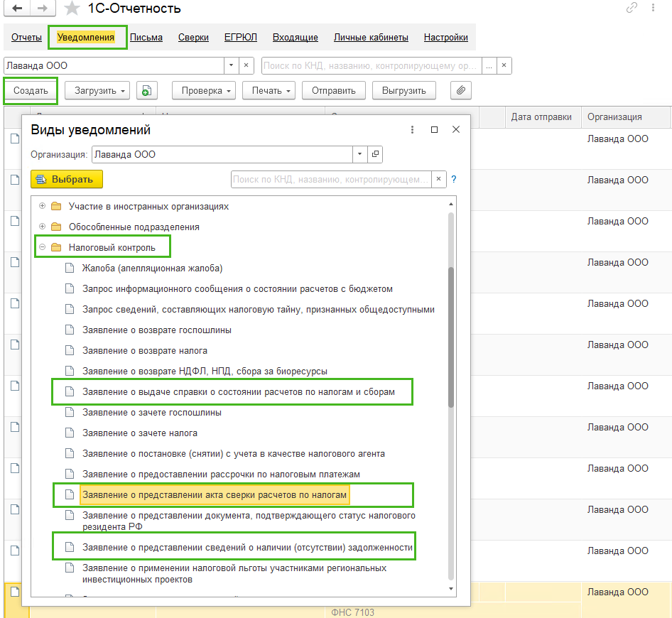The height and width of the screenshot is (618, 672).
Task: Click the Выгрузить button
Action: click(403, 90)
